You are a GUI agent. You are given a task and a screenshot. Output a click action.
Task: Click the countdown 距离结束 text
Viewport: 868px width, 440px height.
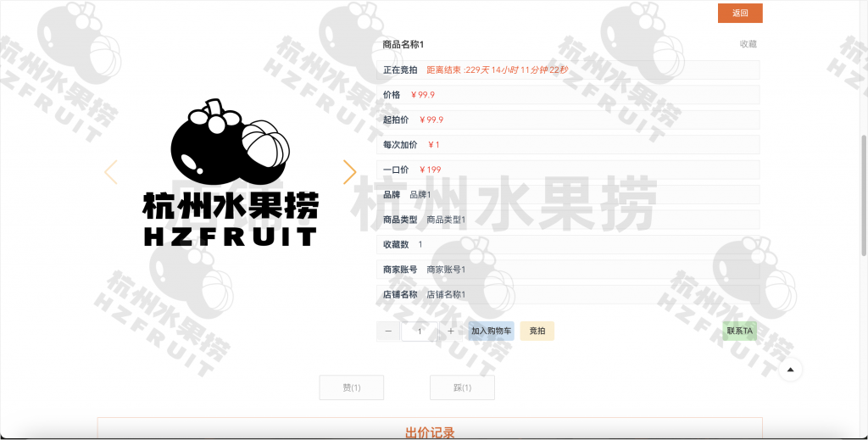pos(497,70)
